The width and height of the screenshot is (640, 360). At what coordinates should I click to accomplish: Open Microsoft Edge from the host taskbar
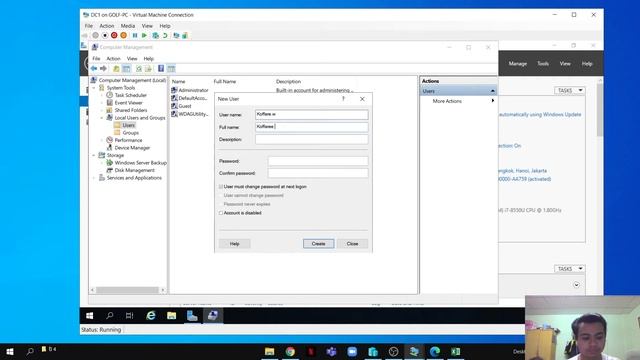[435, 351]
